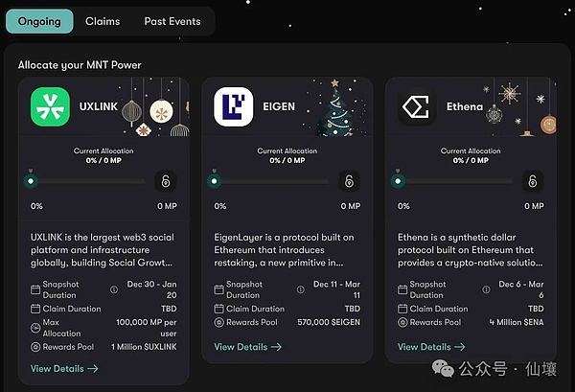
Task: Click the EIGEN allocation slider handle
Action: pyautogui.click(x=215, y=180)
